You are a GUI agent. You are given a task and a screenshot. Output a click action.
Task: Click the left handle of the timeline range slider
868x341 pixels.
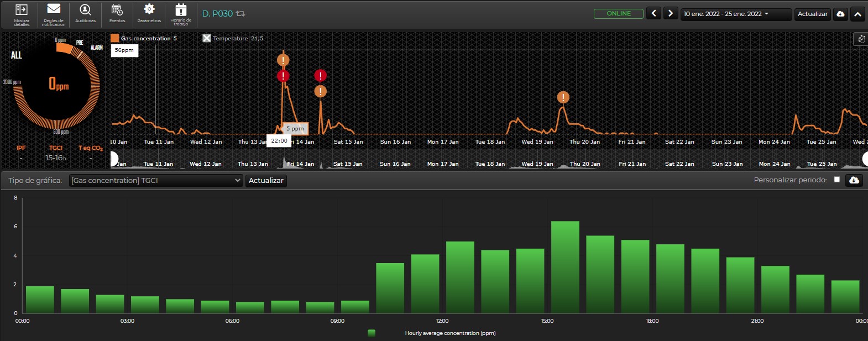click(x=114, y=159)
